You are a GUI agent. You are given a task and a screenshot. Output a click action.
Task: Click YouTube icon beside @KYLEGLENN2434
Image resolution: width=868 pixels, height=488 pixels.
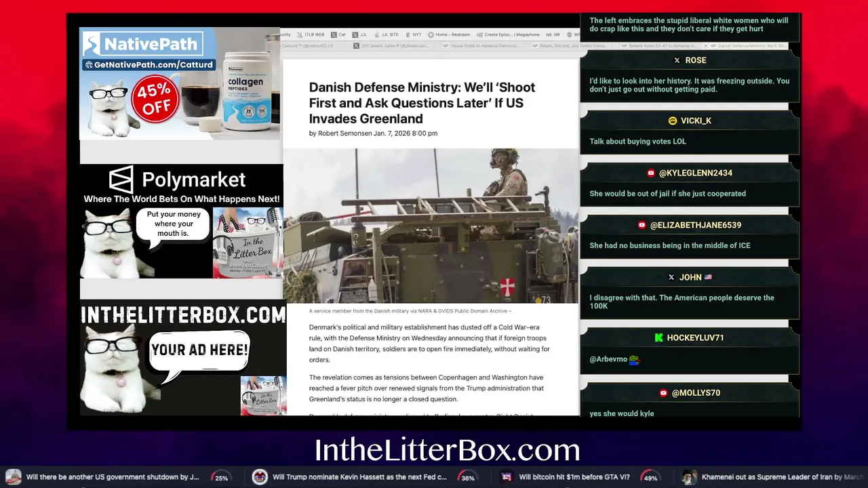[651, 173]
